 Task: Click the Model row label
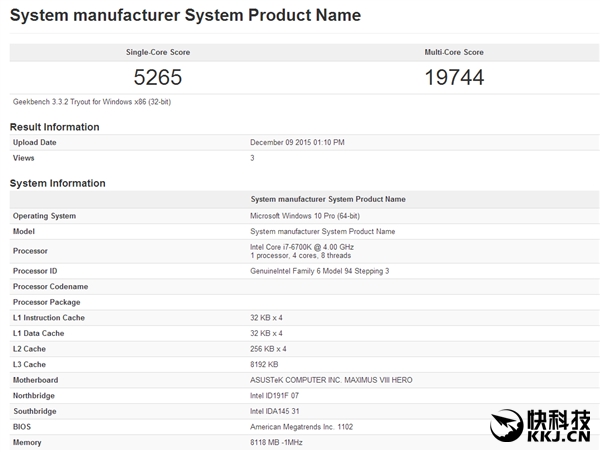coord(24,231)
